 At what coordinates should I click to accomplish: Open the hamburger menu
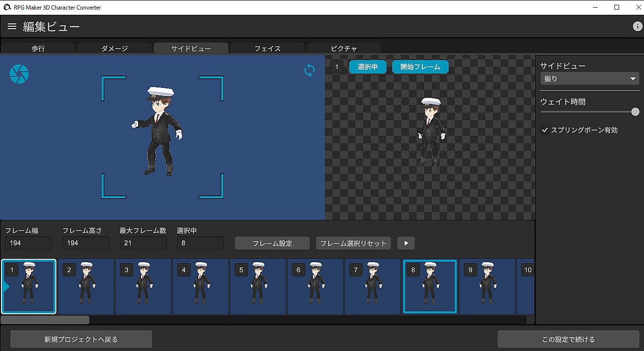click(12, 27)
